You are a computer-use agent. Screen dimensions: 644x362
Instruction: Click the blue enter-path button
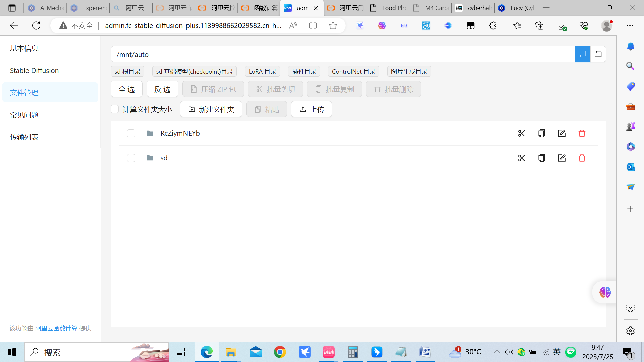click(583, 54)
